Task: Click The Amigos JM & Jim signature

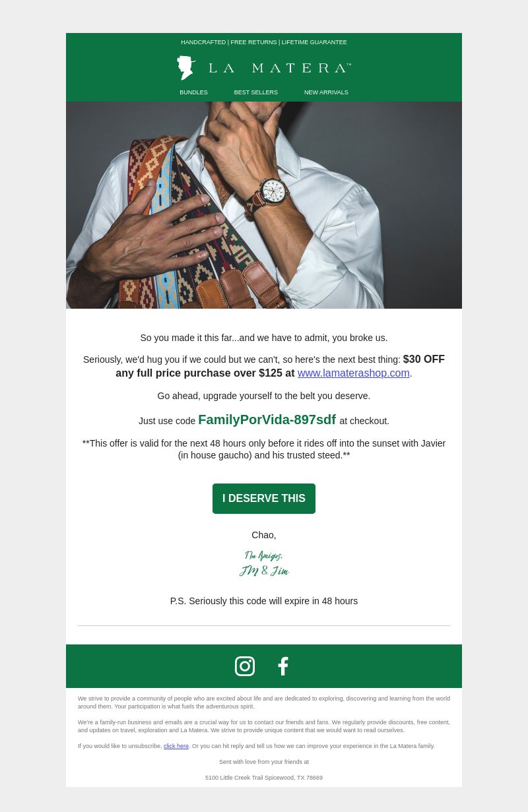Action: (x=264, y=564)
